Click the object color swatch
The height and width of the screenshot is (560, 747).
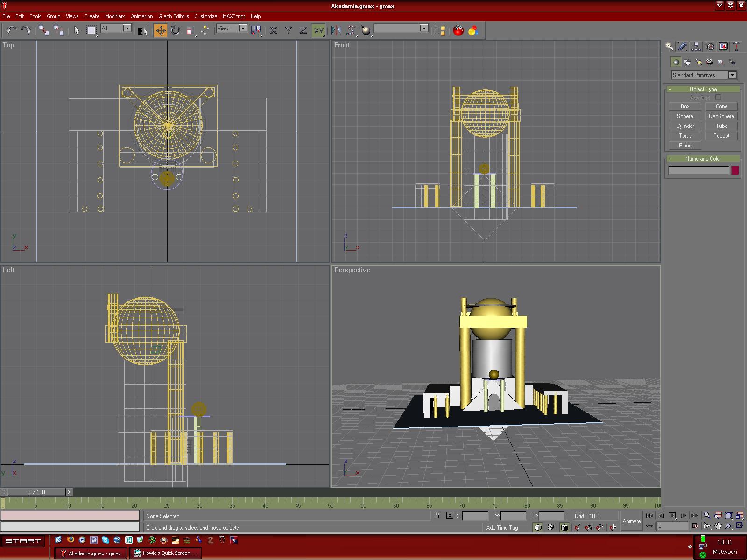coord(735,170)
